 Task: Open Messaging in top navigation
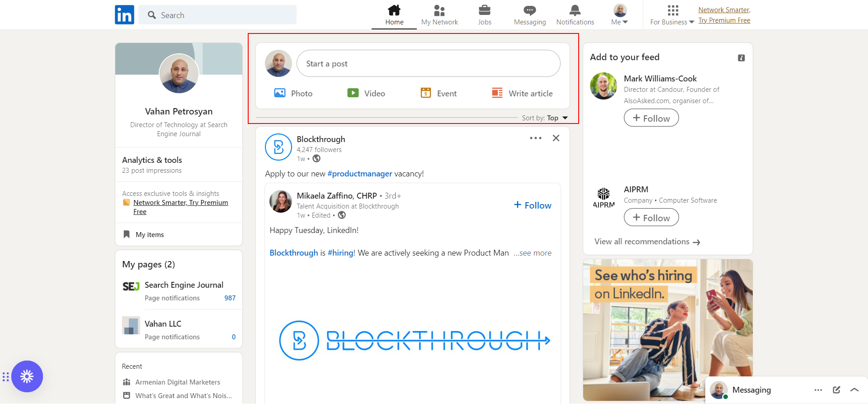click(x=530, y=15)
